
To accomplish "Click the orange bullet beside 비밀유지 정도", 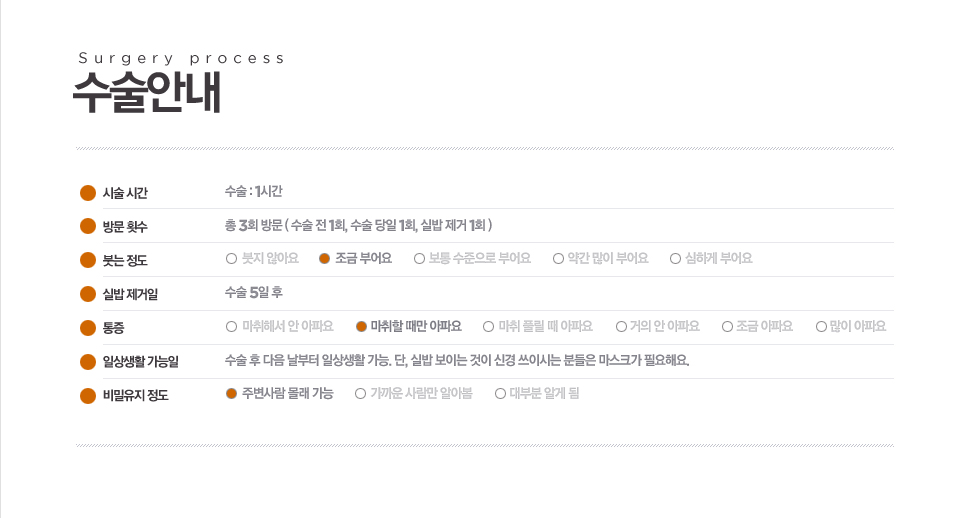I will 88,395.
